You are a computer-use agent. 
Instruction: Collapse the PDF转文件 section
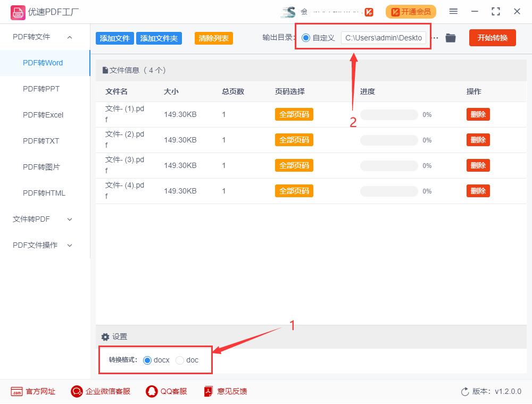click(69, 37)
